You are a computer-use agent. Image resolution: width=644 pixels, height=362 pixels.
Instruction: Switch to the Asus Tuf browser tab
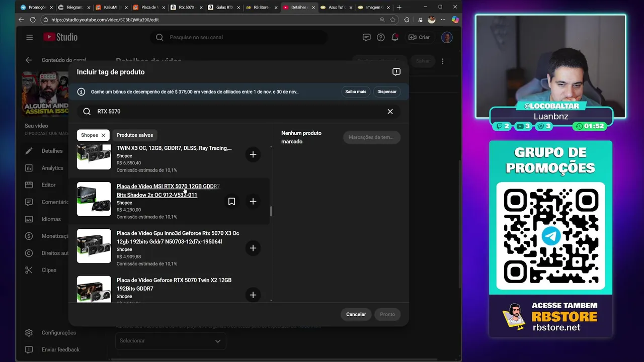point(336,8)
